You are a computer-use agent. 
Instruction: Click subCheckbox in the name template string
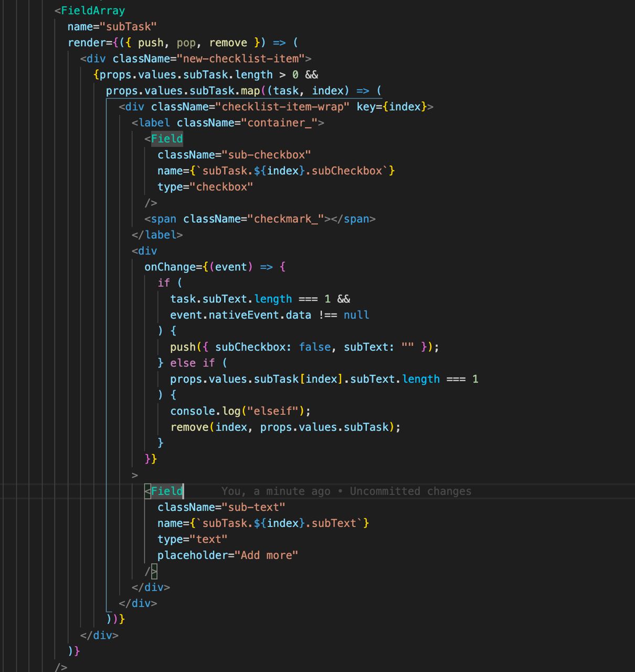347,171
